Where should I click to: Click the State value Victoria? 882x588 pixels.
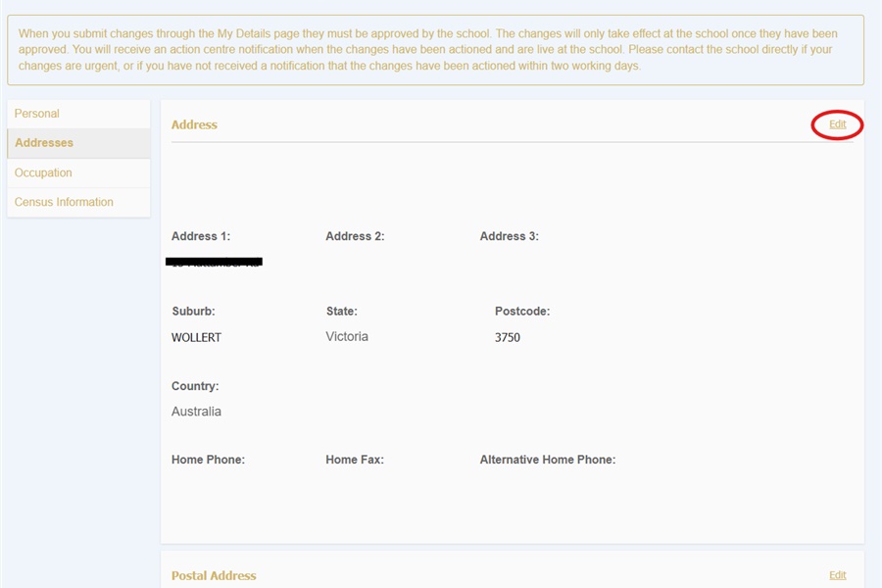[x=347, y=336]
